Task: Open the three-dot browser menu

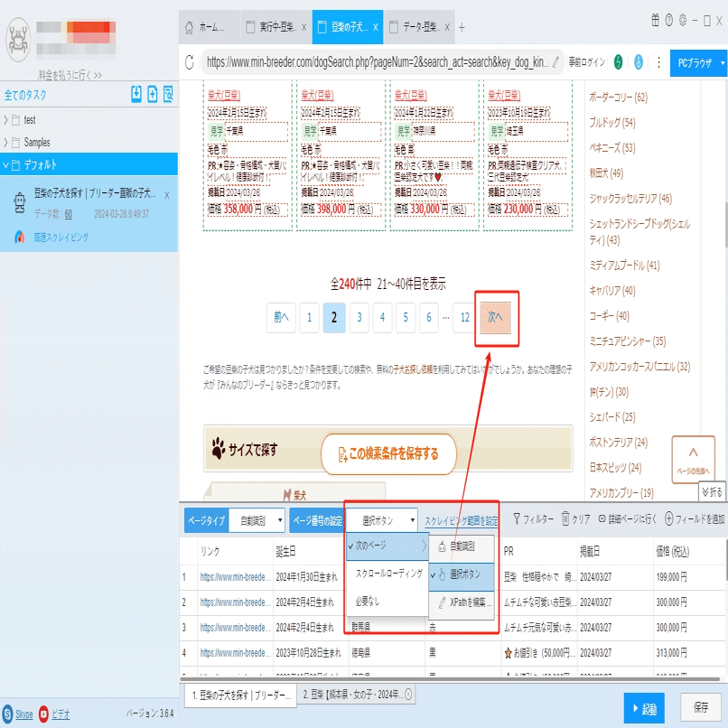Action: click(x=658, y=62)
